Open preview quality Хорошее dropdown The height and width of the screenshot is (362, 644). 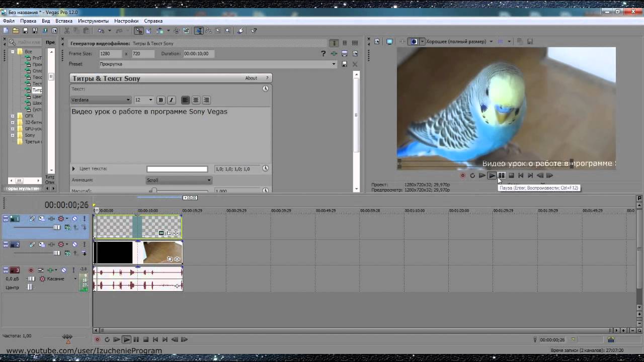coord(459,41)
